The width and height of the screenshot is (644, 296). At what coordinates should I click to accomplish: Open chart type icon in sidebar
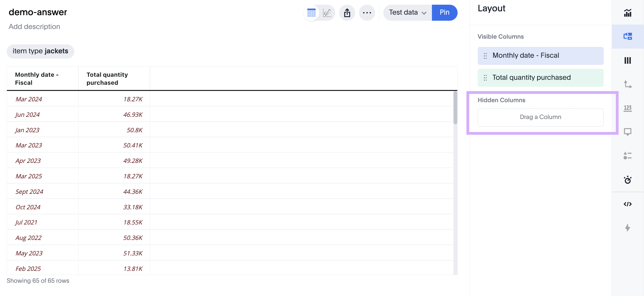tap(627, 13)
